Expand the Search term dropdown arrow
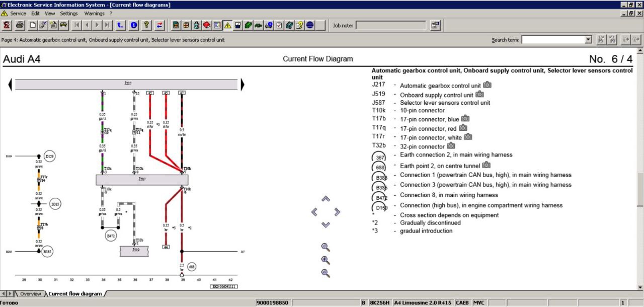This screenshot has width=644, height=307. pyautogui.click(x=589, y=40)
